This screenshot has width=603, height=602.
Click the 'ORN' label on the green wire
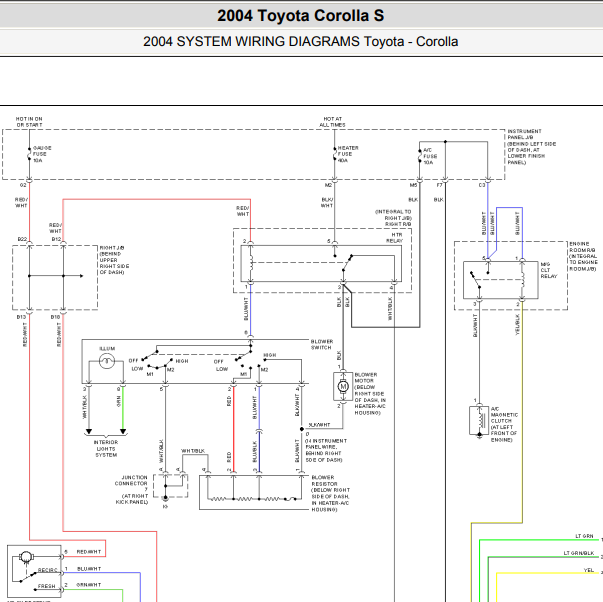point(118,401)
